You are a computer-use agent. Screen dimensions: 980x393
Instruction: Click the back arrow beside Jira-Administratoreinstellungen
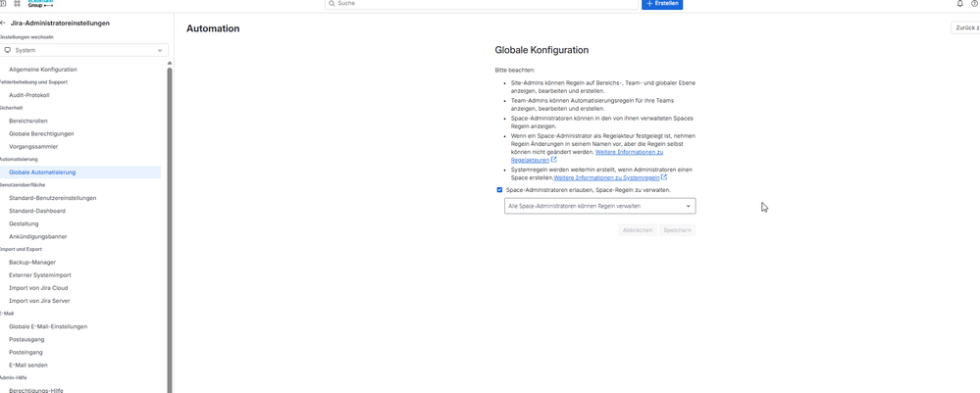click(3, 24)
